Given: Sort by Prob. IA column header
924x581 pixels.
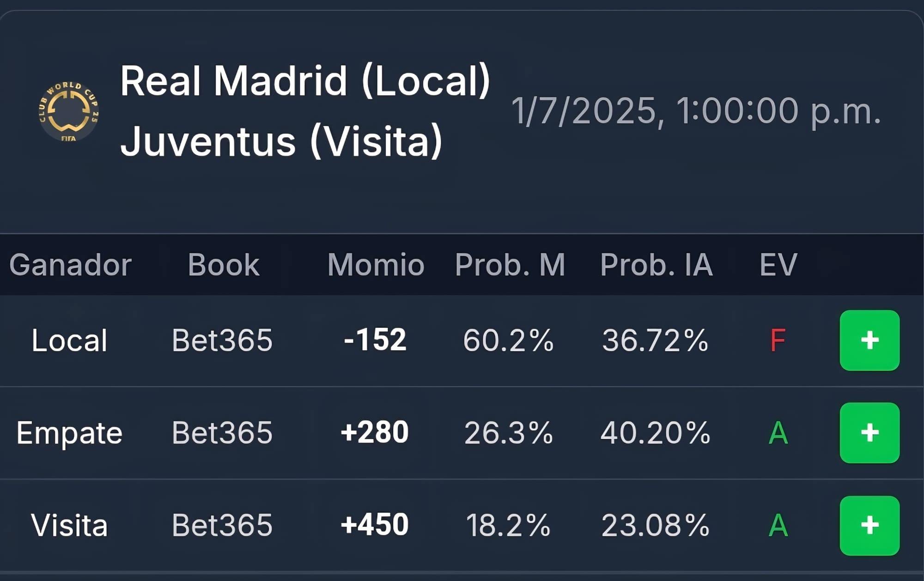Looking at the screenshot, I should pyautogui.click(x=656, y=265).
